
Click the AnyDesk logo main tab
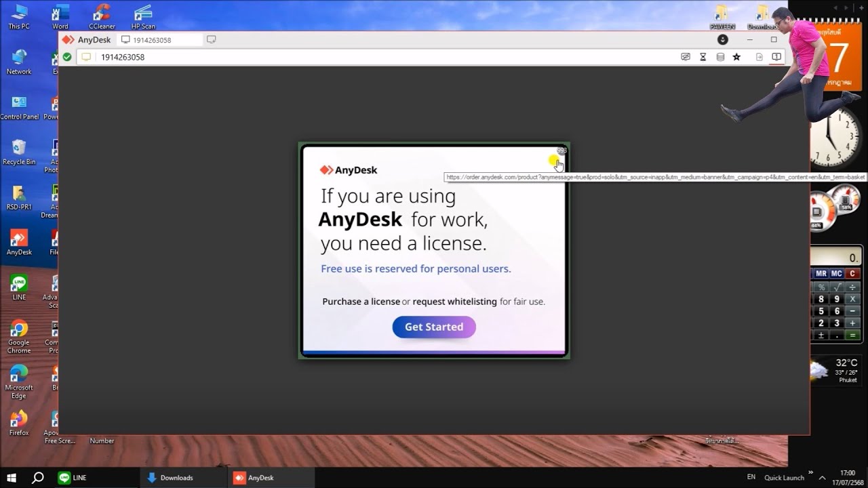coord(87,40)
